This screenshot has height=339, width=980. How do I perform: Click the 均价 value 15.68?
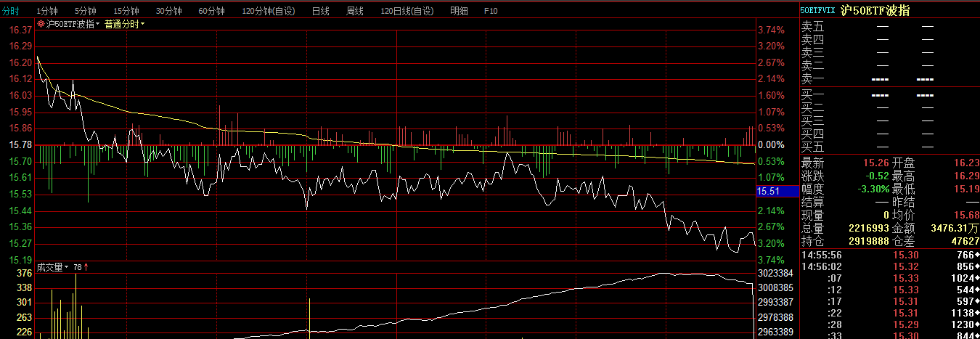(967, 216)
